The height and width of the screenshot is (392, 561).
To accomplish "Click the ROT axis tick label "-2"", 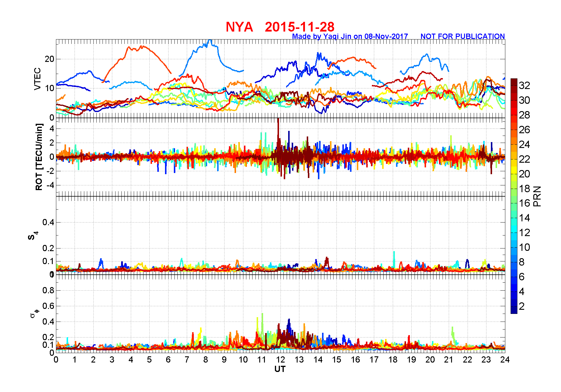I will [x=50, y=171].
